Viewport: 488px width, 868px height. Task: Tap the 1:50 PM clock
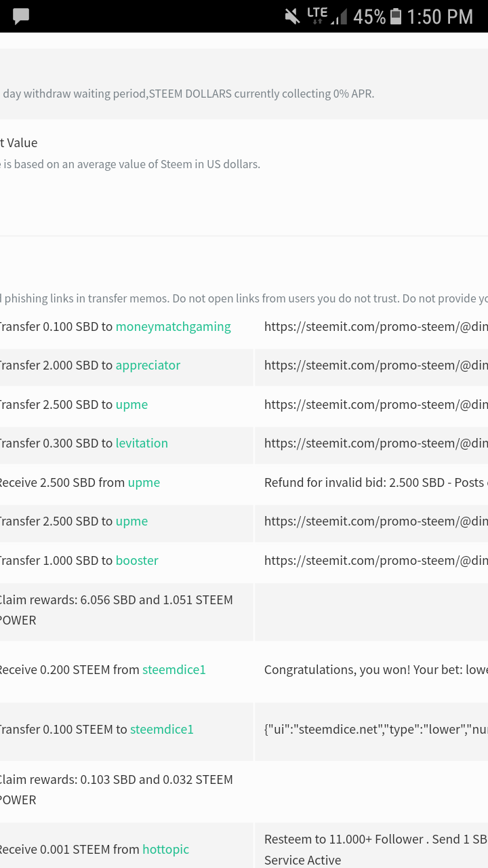pos(440,16)
